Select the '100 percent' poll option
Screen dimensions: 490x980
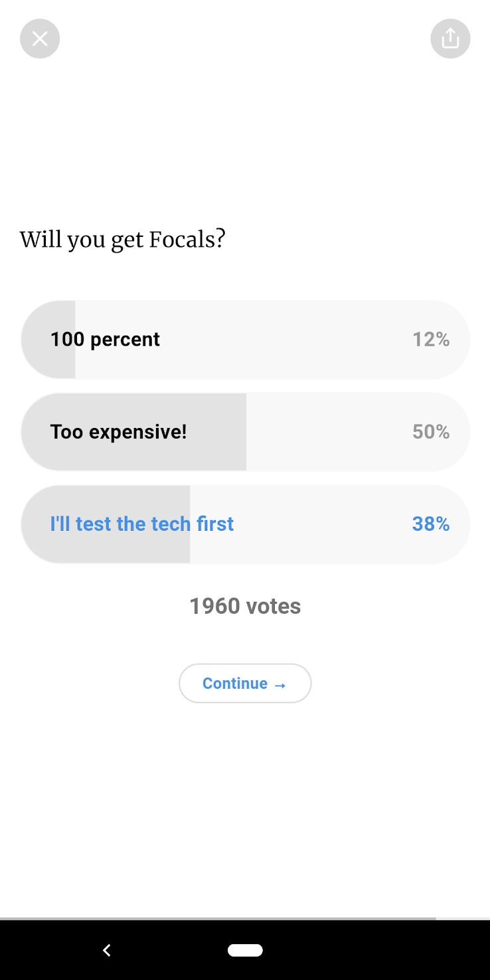click(245, 339)
